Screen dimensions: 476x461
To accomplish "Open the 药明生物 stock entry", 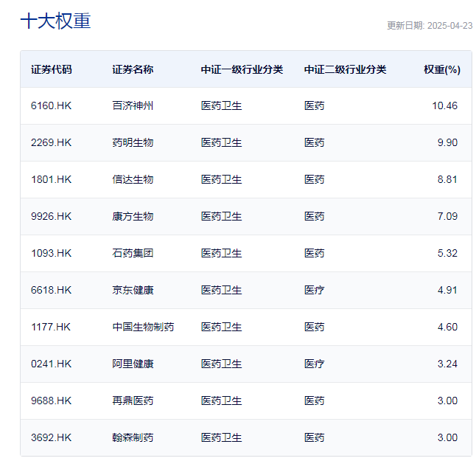I will point(133,142).
